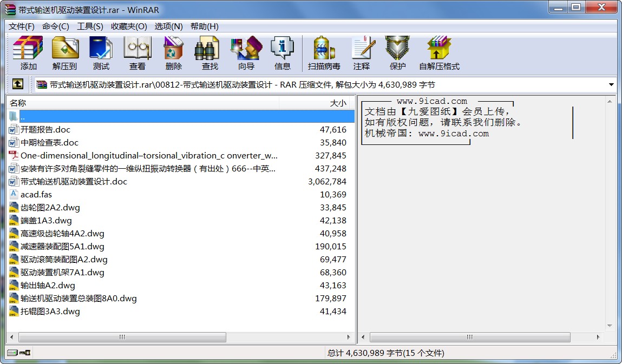Click the file list horizontal scrollbar thumb
The height and width of the screenshot is (364, 622).
pyautogui.click(x=122, y=337)
